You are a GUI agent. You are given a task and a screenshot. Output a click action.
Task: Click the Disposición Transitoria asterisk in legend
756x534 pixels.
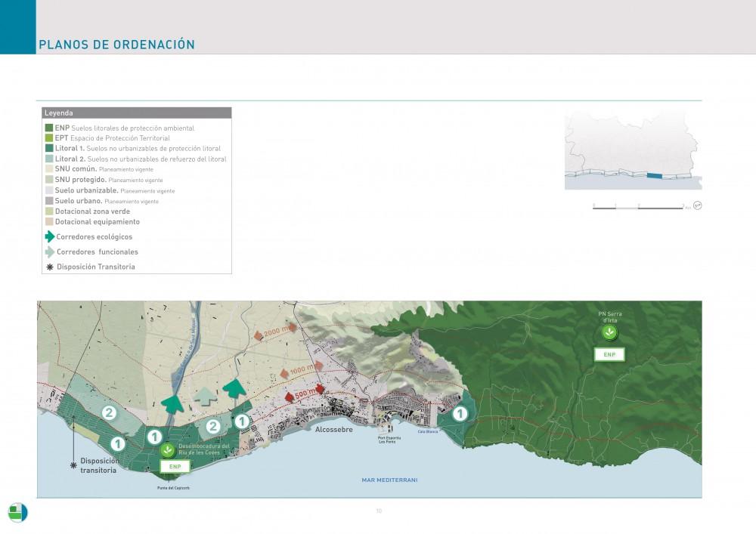50,267
